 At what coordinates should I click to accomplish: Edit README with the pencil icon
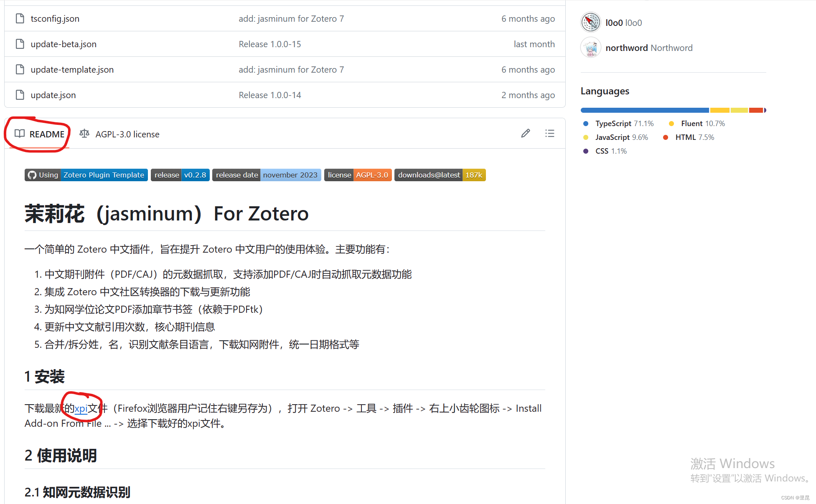pyautogui.click(x=526, y=133)
